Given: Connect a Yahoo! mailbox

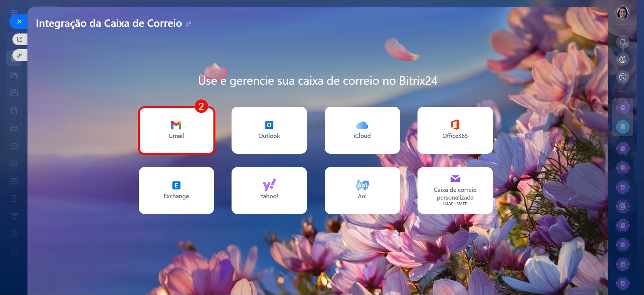Looking at the screenshot, I should click(x=269, y=191).
